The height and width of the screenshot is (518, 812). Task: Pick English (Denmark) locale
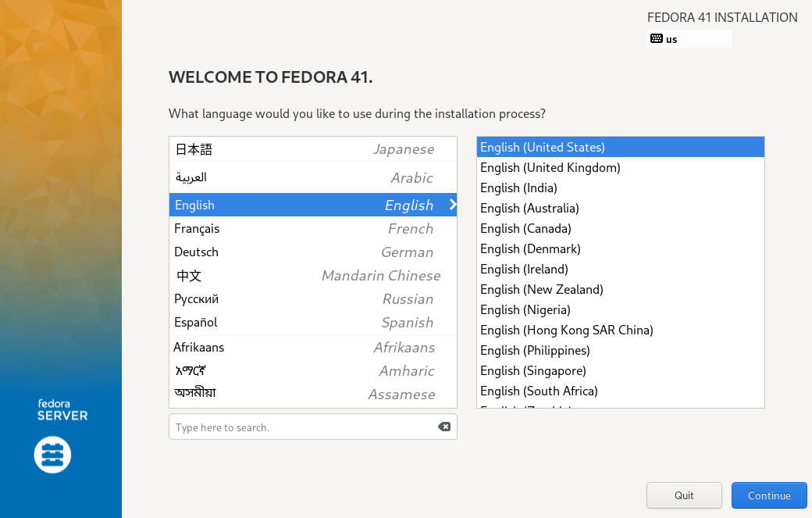click(x=621, y=248)
